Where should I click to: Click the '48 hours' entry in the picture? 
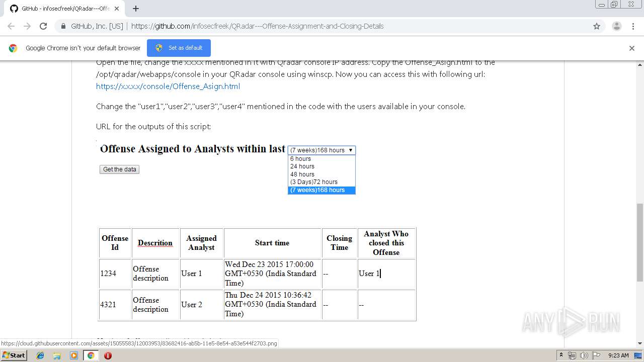coord(302,174)
